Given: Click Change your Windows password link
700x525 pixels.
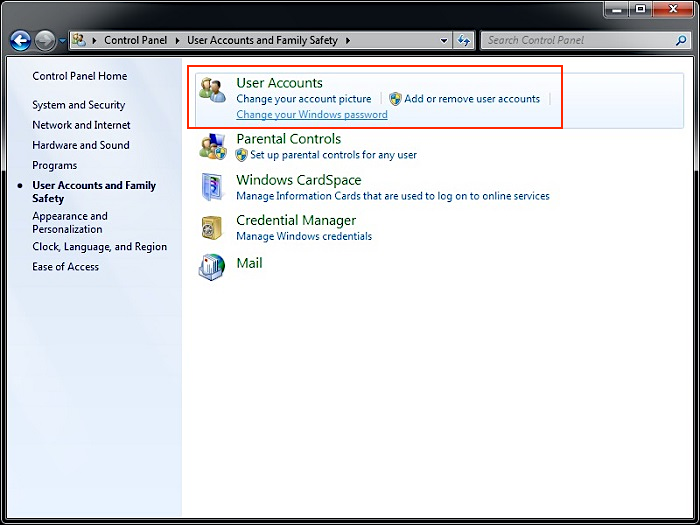Looking at the screenshot, I should point(312,115).
